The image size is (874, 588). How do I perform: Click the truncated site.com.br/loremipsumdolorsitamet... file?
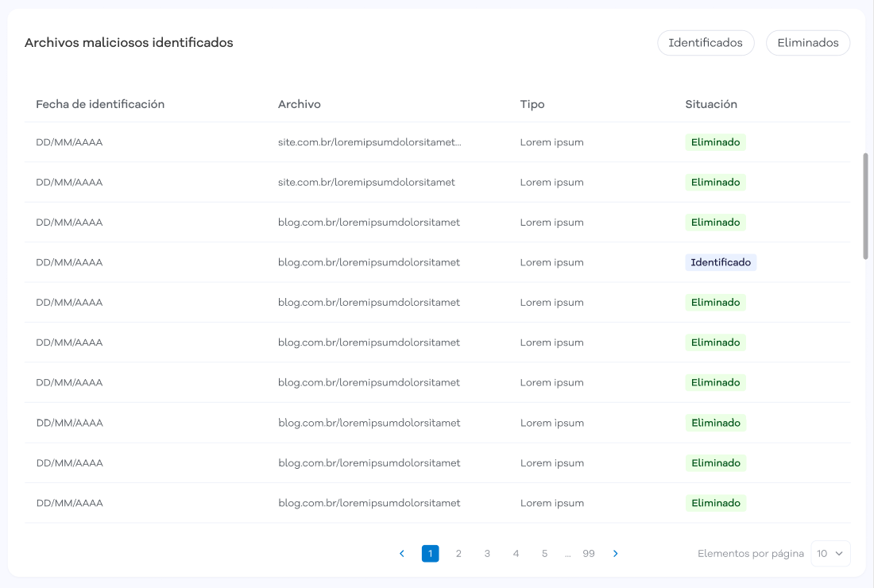(369, 142)
